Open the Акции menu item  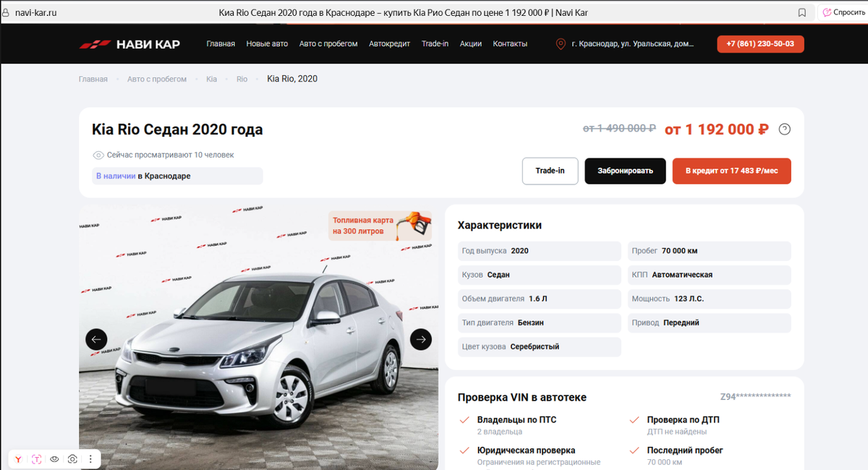(471, 44)
